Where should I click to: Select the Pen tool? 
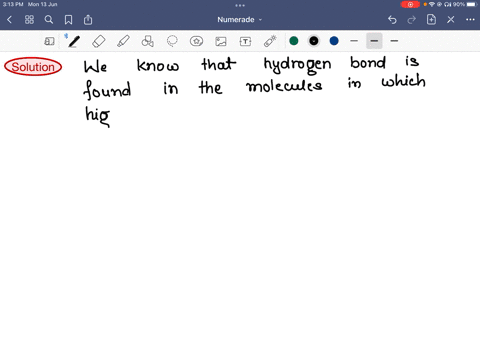pyautogui.click(x=74, y=41)
